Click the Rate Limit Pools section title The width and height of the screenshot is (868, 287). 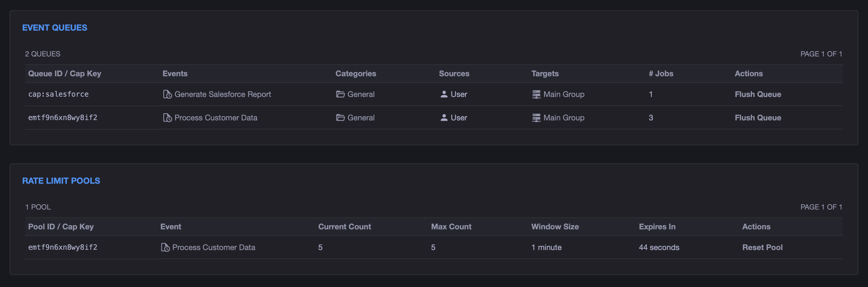coord(61,181)
